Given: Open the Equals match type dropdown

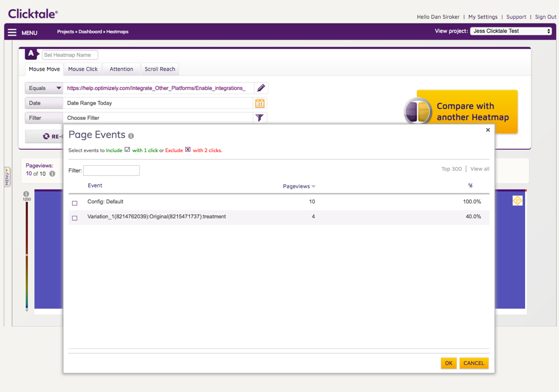Looking at the screenshot, I should coord(44,88).
